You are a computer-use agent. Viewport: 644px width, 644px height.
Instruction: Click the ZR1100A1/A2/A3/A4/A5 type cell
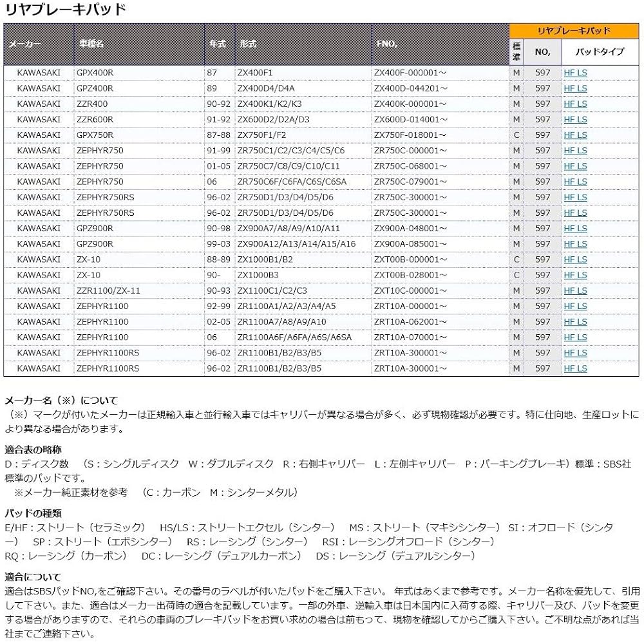click(303, 307)
